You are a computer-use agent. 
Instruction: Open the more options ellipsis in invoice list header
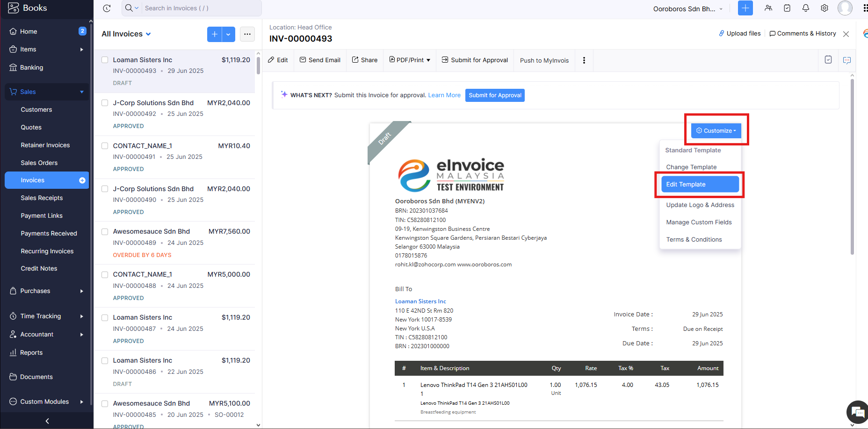click(247, 34)
